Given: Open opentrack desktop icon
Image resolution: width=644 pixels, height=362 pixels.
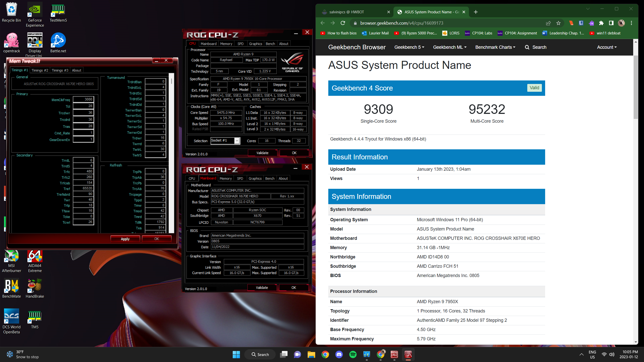Looking at the screenshot, I should [11, 43].
